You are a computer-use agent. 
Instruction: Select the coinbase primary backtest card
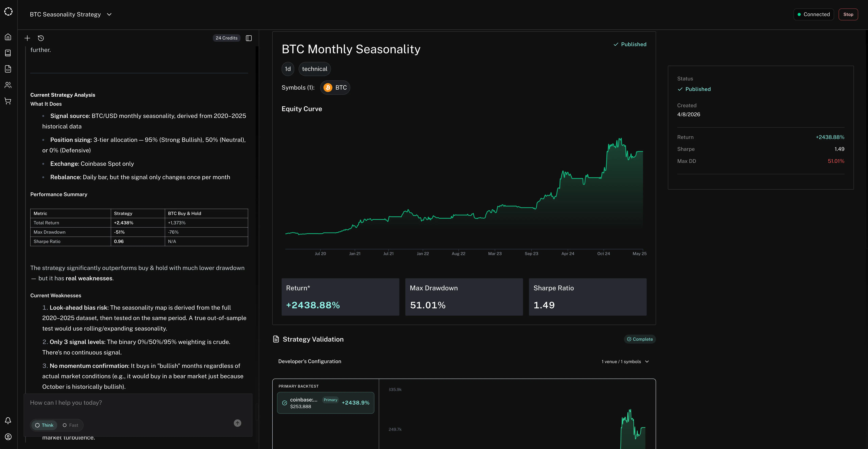[x=325, y=403]
